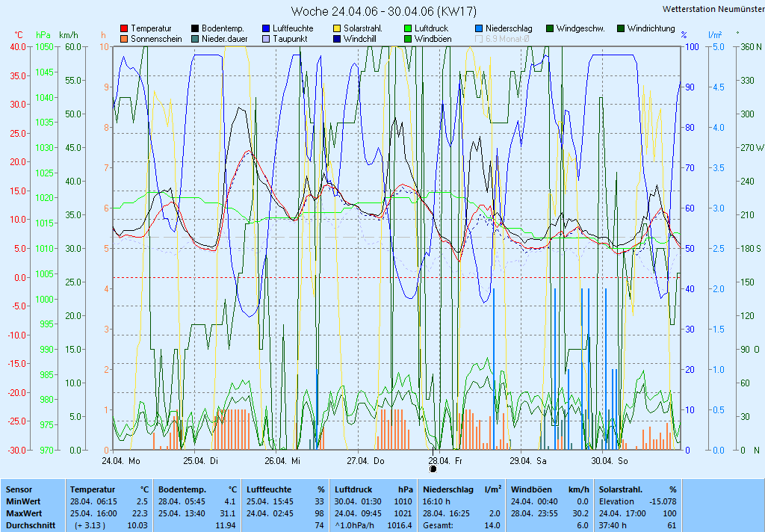Select the 26.04. Mi date label
Image resolution: width=765 pixels, height=532 pixels.
tap(285, 460)
